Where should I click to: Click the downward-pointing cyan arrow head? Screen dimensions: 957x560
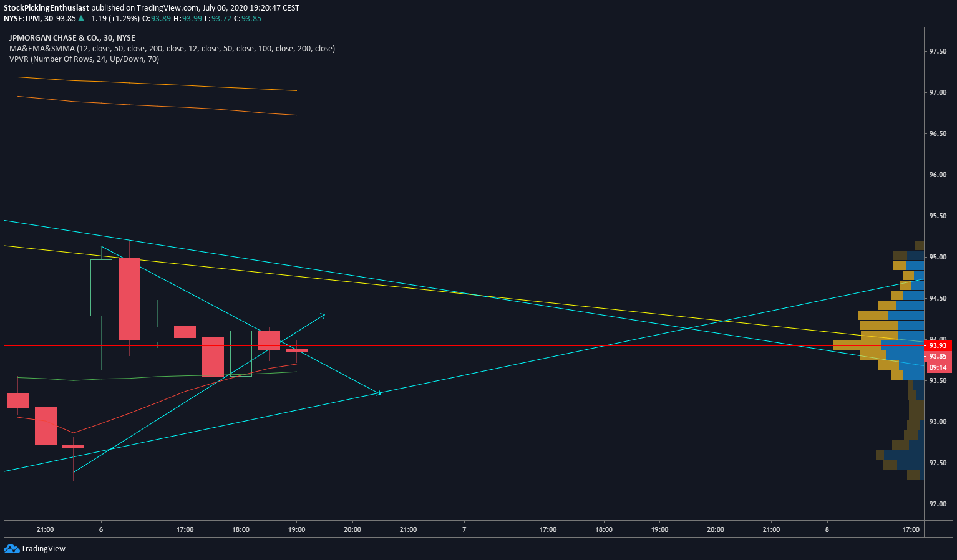[377, 393]
